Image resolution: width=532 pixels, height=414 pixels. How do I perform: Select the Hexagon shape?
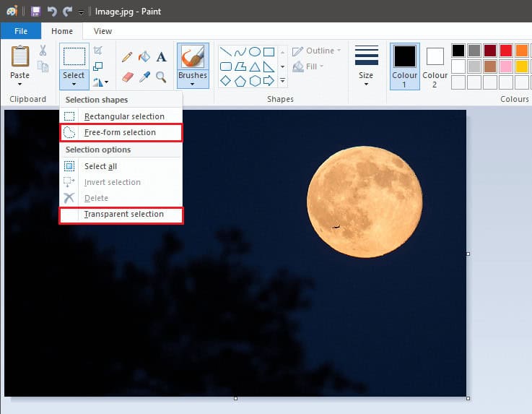[x=255, y=81]
